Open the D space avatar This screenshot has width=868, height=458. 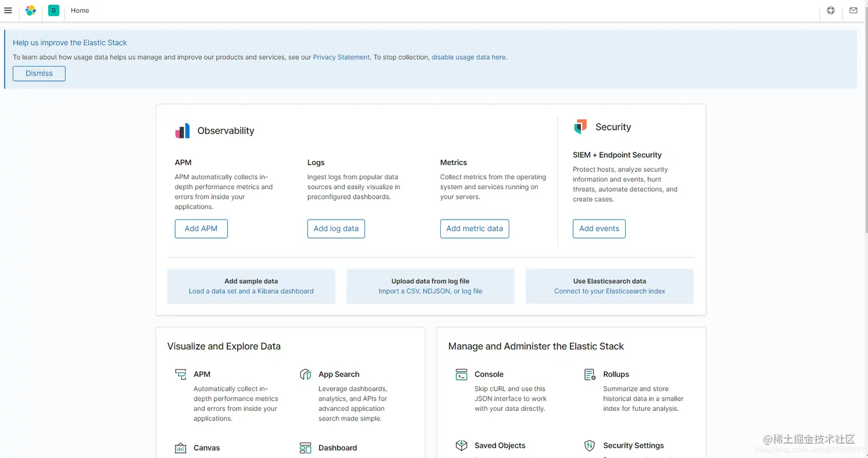(x=54, y=10)
